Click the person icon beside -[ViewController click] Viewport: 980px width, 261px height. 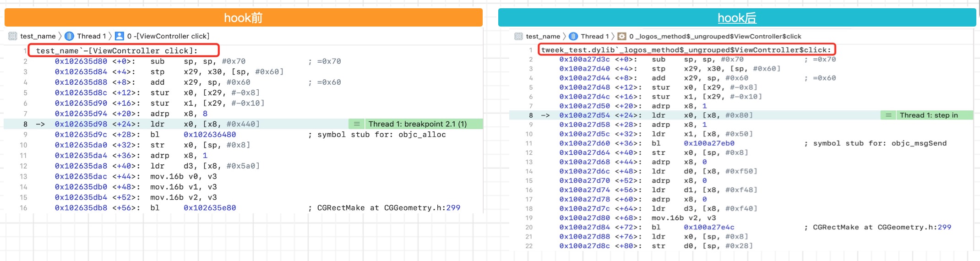(x=120, y=36)
